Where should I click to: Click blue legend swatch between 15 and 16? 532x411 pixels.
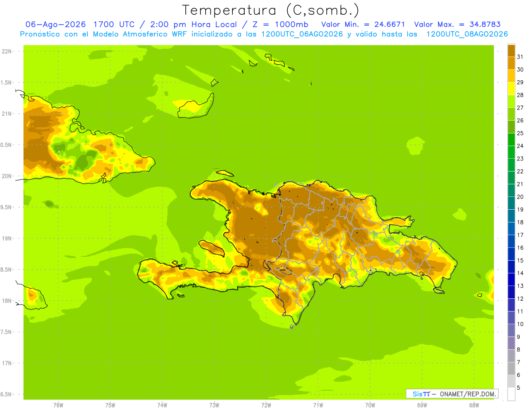pos(511,254)
